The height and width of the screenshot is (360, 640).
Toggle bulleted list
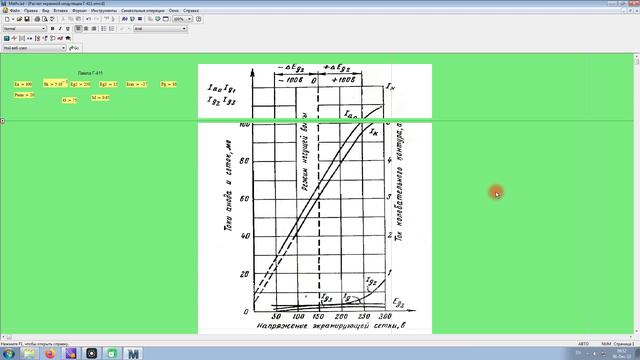point(104,29)
